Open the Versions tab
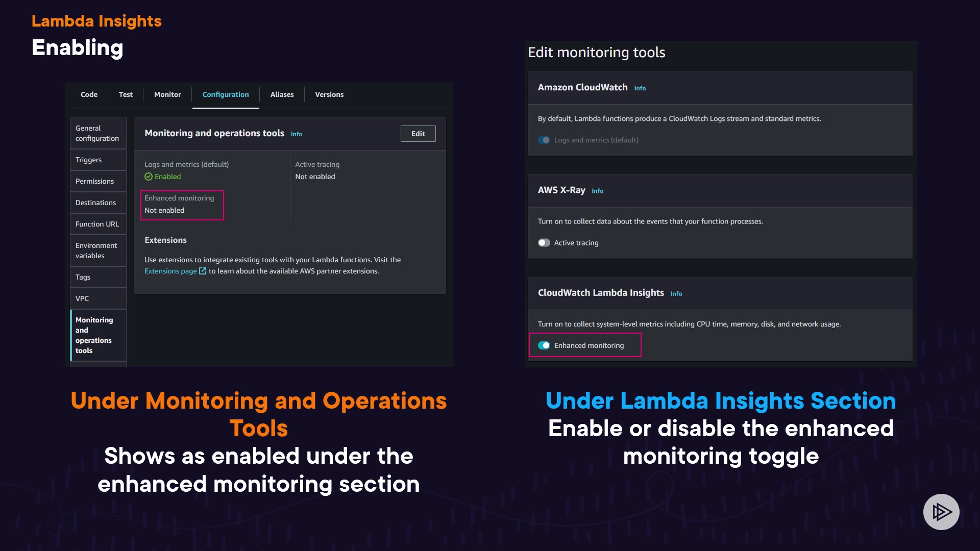Viewport: 980px width, 551px height. (329, 94)
